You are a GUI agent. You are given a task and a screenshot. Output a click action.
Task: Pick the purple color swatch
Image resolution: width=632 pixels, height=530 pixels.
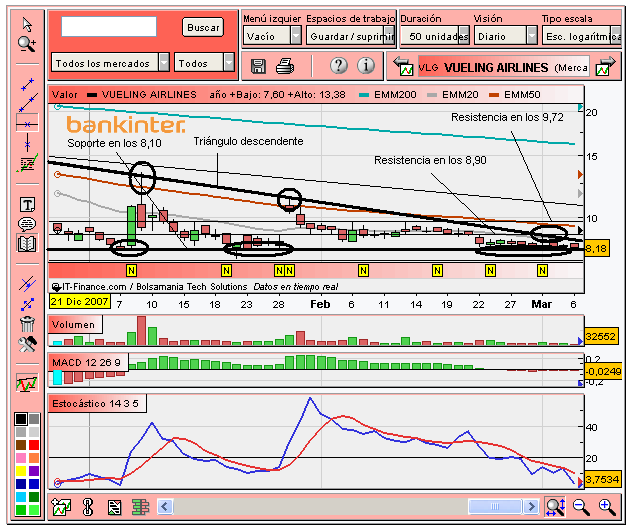click(x=34, y=471)
